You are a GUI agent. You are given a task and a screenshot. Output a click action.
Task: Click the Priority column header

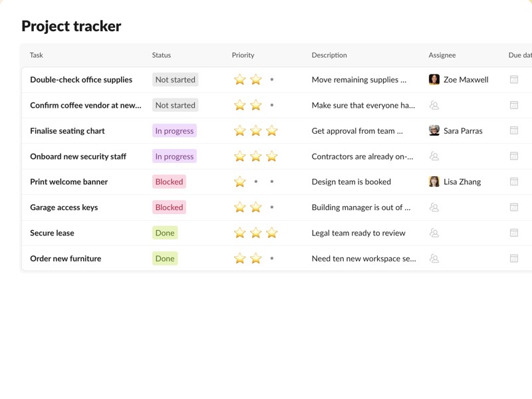click(x=243, y=55)
